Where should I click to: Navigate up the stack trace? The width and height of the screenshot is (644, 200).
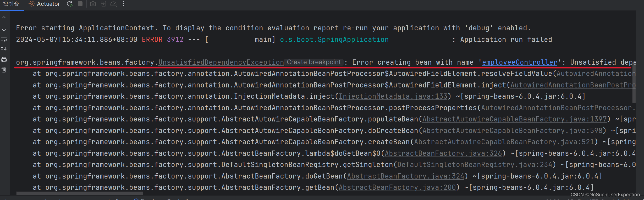click(4, 18)
